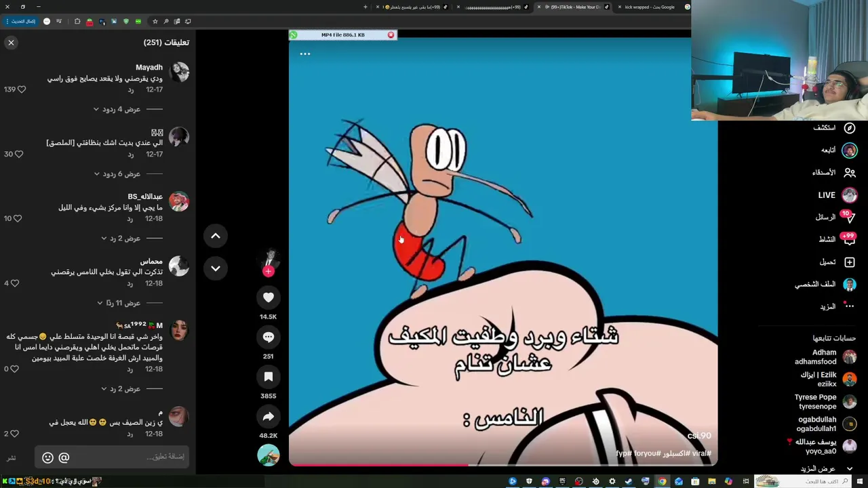This screenshot has height=488, width=868.
Task: Click the #foryou hashtag in caption
Action: 644,453
